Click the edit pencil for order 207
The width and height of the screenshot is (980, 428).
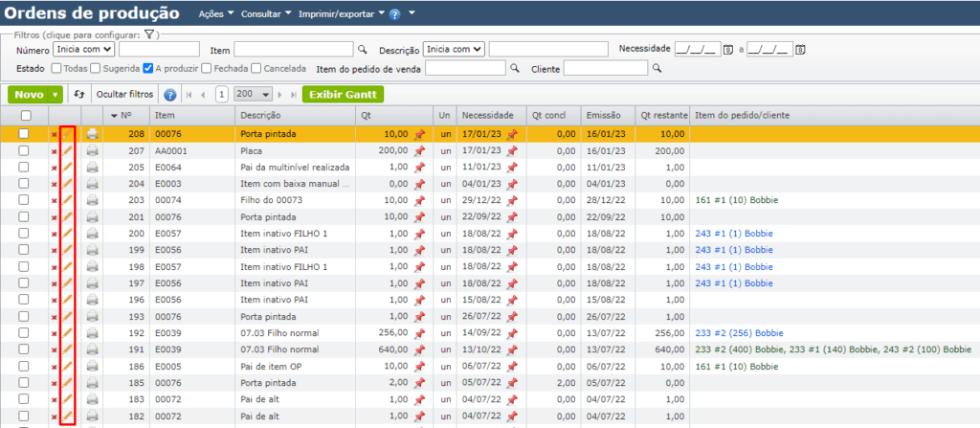(x=68, y=151)
